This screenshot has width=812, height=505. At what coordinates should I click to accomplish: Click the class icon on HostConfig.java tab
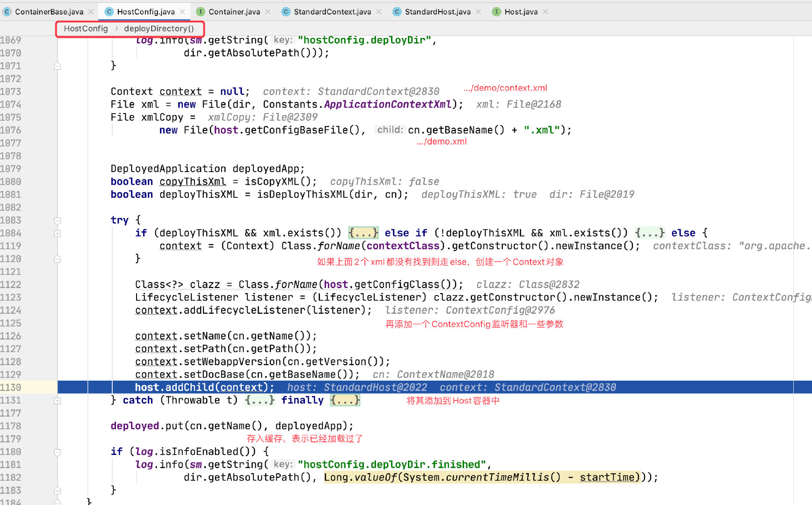point(109,12)
